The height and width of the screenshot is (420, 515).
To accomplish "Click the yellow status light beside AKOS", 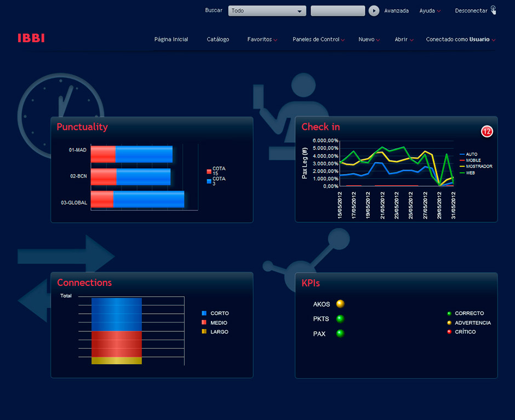I will coord(340,304).
